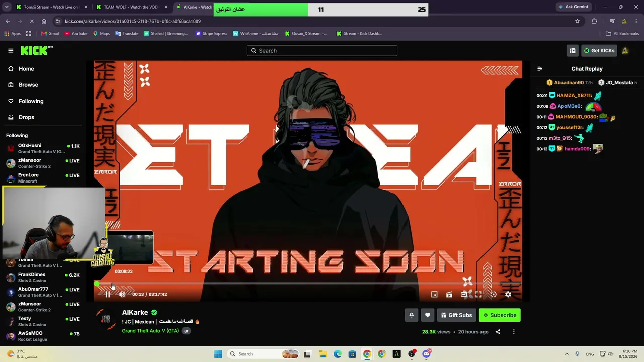This screenshot has width=644, height=362.
Task: Click hamda009 username in chat
Action: pyautogui.click(x=577, y=149)
